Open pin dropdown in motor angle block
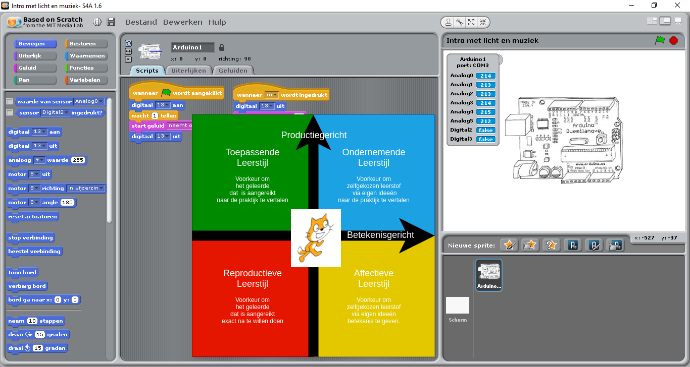Screen dimensions: 690x367 (34, 202)
